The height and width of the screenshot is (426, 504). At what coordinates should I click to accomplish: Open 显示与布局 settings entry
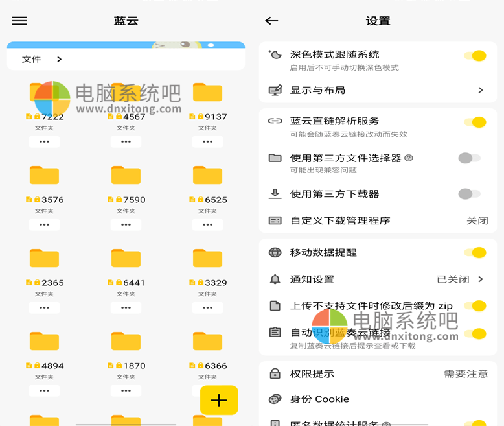pos(378,90)
